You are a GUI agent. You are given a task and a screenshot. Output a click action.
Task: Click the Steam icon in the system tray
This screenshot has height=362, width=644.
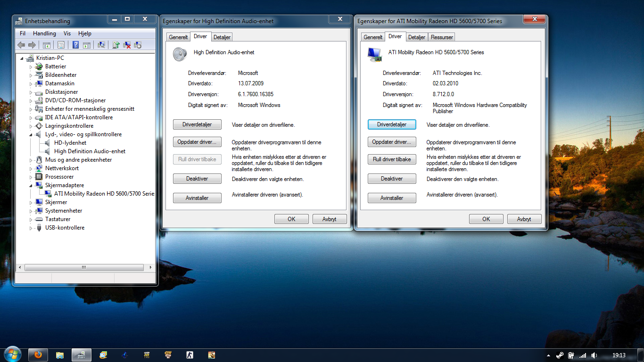[x=560, y=355]
